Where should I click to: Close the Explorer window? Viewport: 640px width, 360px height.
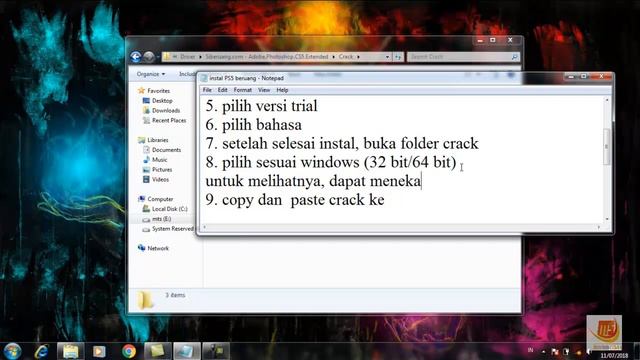[x=510, y=40]
